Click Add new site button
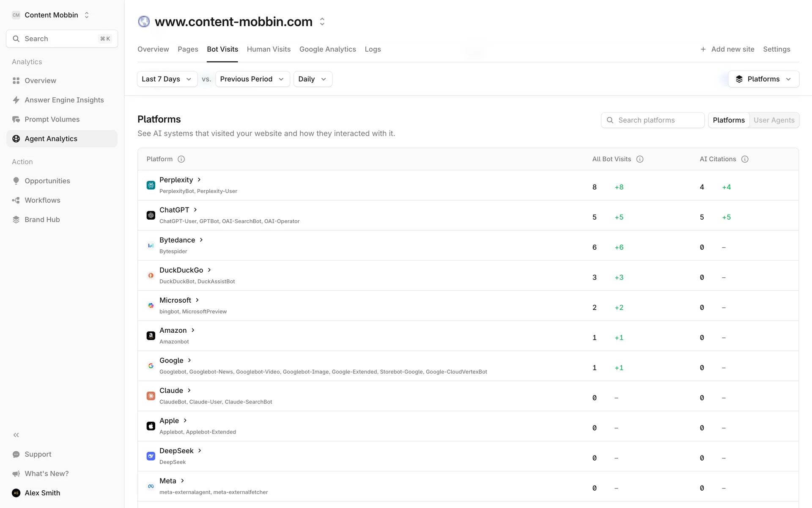 [727, 49]
